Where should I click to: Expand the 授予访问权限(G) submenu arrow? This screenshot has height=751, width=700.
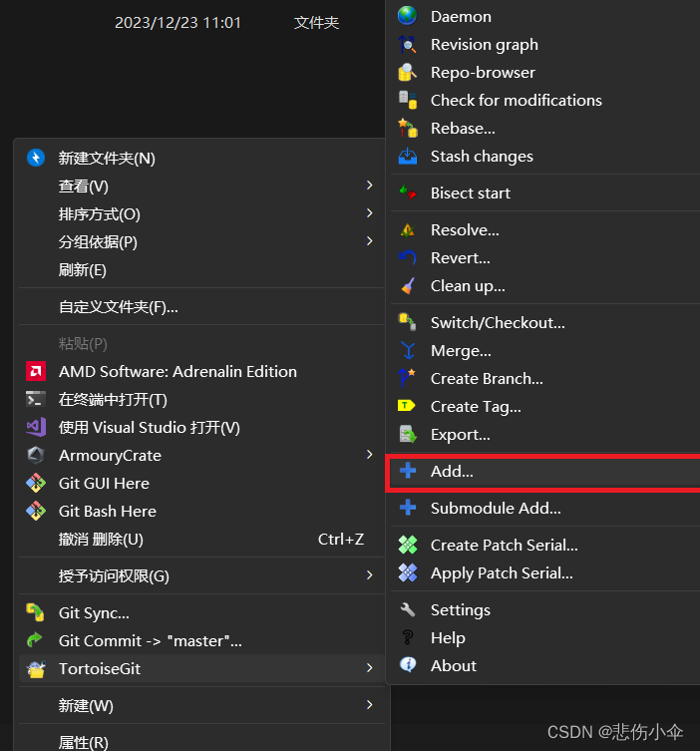tap(369, 575)
